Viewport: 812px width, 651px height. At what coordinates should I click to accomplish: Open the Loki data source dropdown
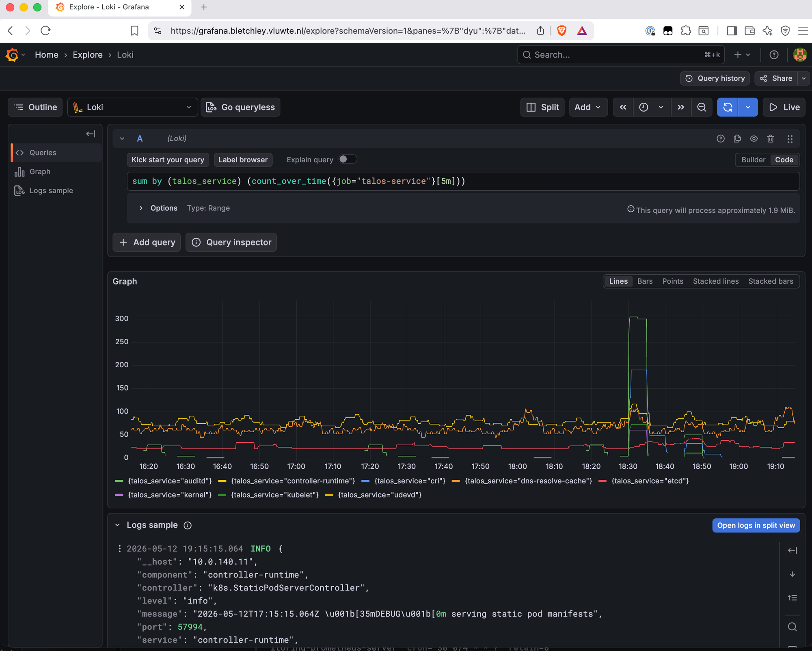132,107
